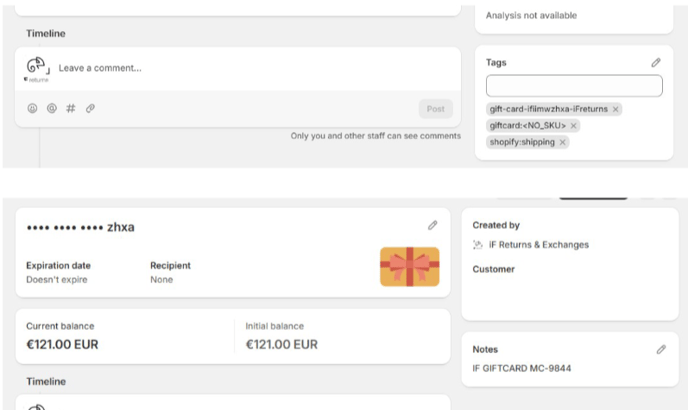The image size is (688, 410).
Task: Click the IF GIFTCARD MC-9844 note text
Action: tap(522, 368)
